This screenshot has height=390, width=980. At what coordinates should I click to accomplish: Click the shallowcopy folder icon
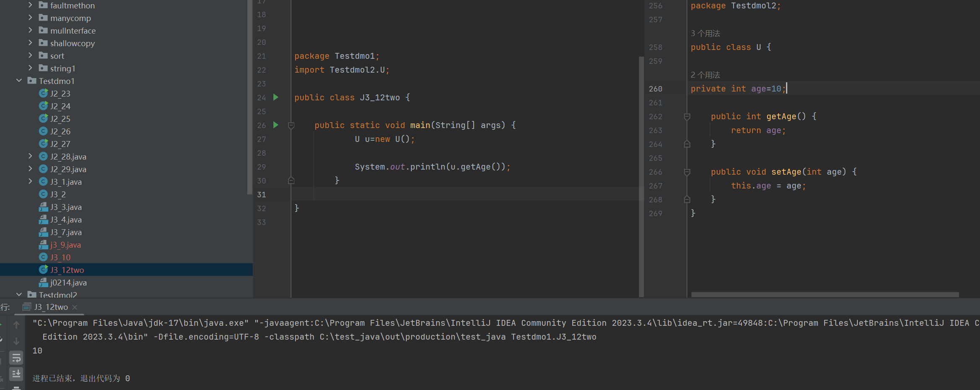(43, 42)
